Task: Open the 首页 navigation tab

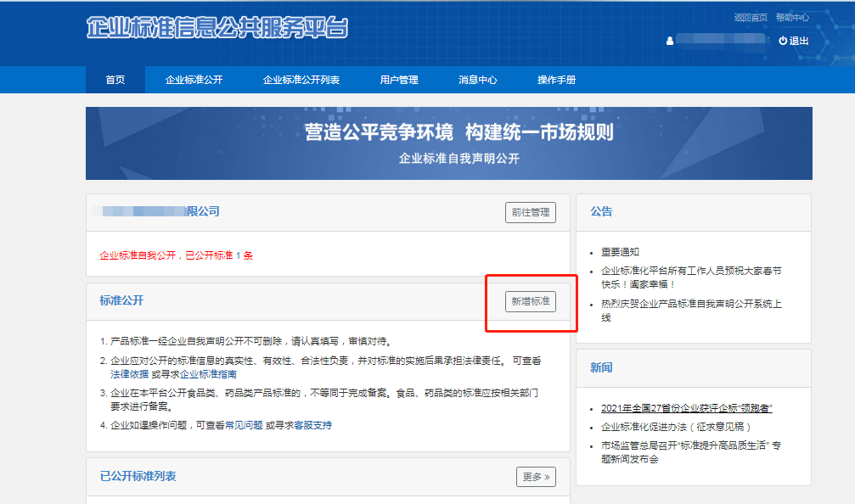Action: 115,80
